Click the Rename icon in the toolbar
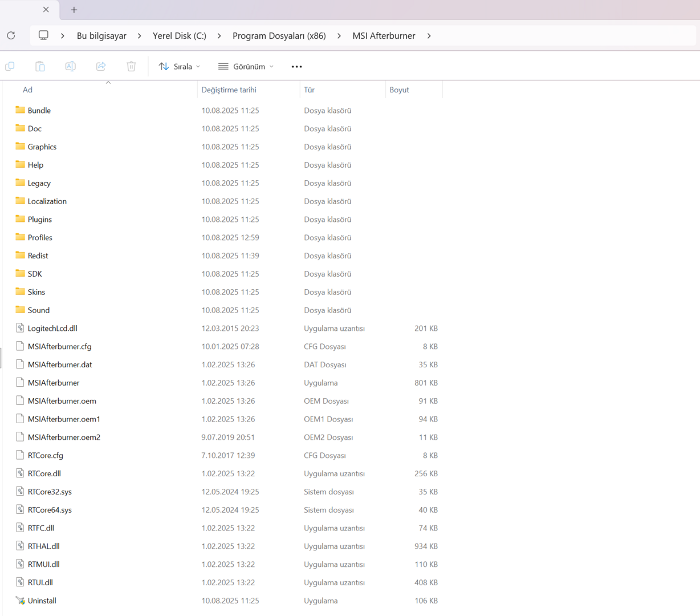Viewport: 700px width, 616px height. click(71, 66)
